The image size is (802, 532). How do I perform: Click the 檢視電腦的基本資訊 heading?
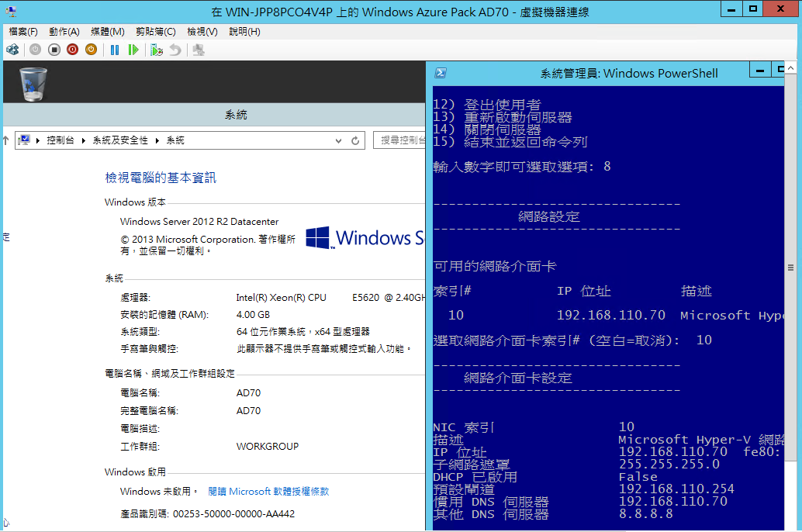[161, 178]
